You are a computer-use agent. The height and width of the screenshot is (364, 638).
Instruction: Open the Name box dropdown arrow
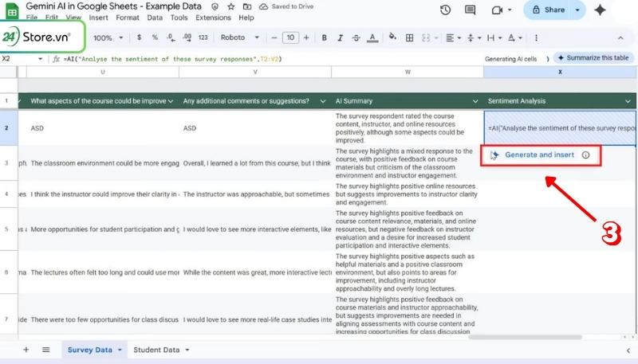41,59
